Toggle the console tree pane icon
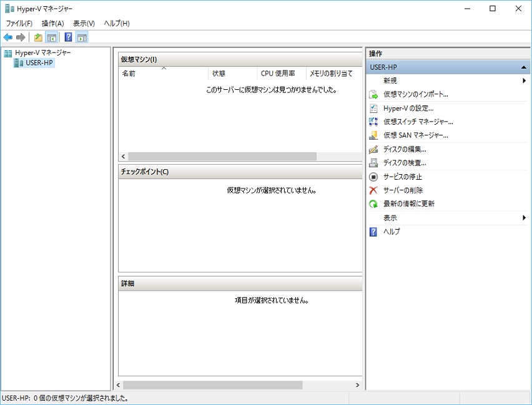The height and width of the screenshot is (405, 532). pos(52,37)
